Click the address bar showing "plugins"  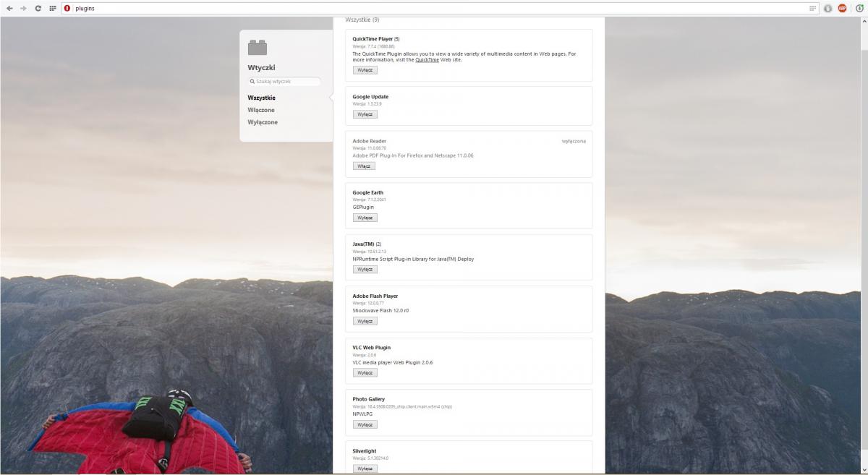(x=441, y=8)
